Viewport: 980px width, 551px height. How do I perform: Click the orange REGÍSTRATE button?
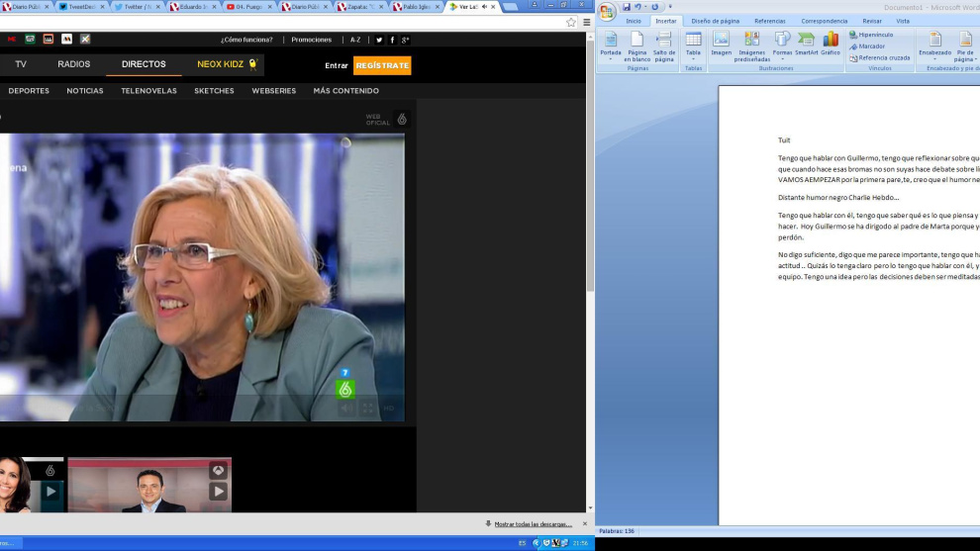click(x=382, y=65)
